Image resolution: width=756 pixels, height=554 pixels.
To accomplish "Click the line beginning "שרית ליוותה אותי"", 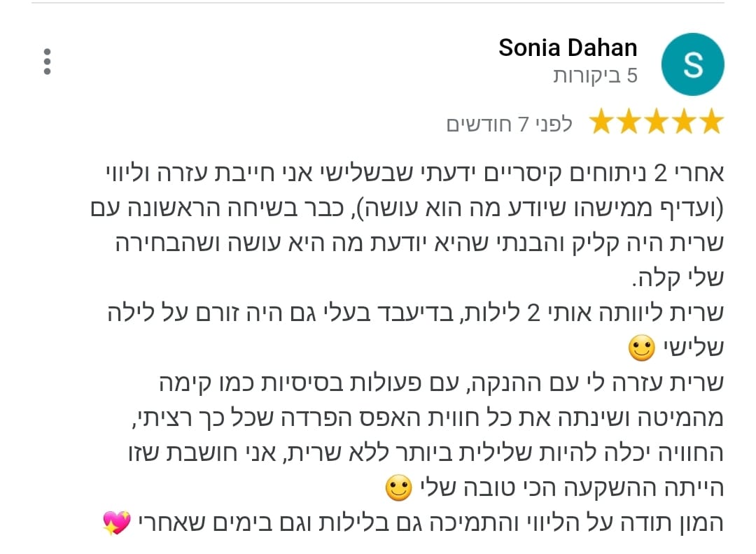I will tap(414, 314).
